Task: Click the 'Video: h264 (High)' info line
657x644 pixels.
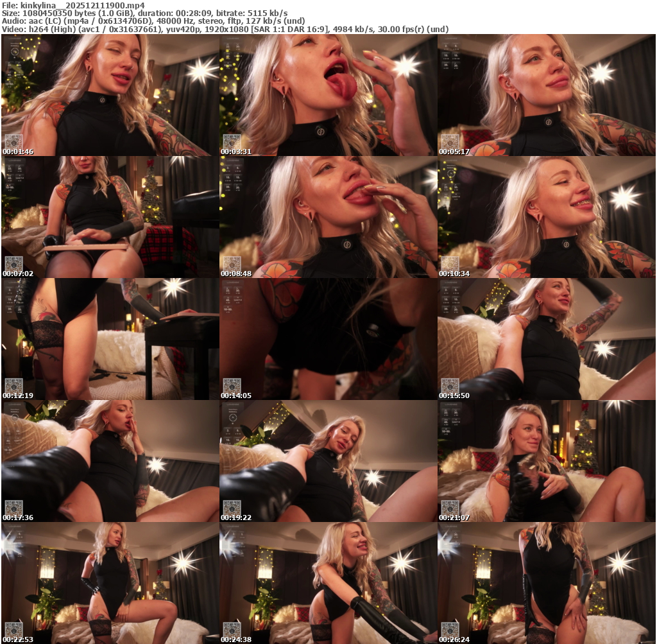Action: [x=225, y=30]
